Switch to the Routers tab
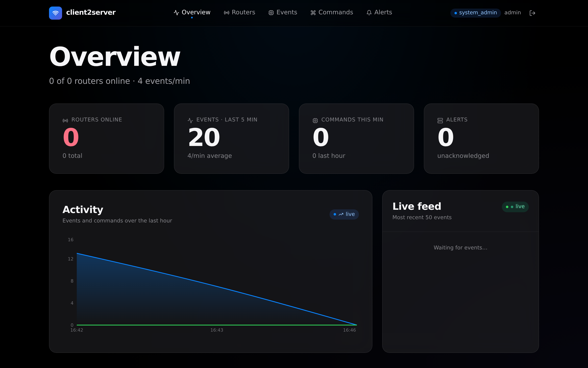Screen dimensions: 588x368 (239, 12)
